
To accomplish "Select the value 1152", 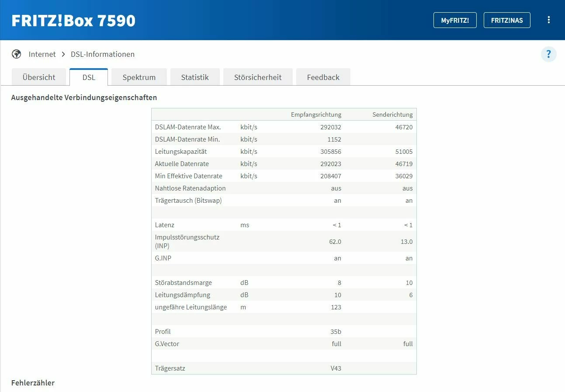I will point(334,139).
